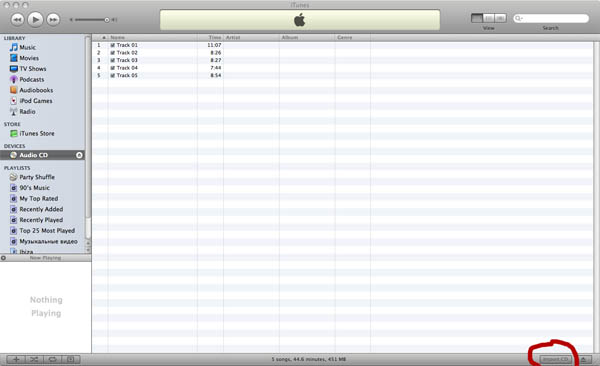Eject disc using icon beside Audio CD
The width and height of the screenshot is (600, 366).
point(79,155)
